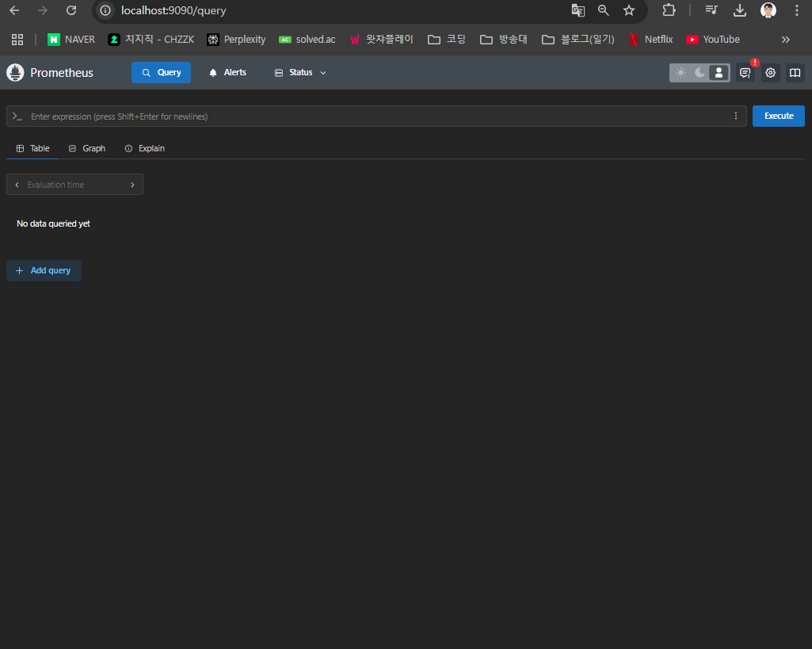This screenshot has width=812, height=649.
Task: Open the 치지직 - CHZZK bookmark
Action: [x=151, y=40]
